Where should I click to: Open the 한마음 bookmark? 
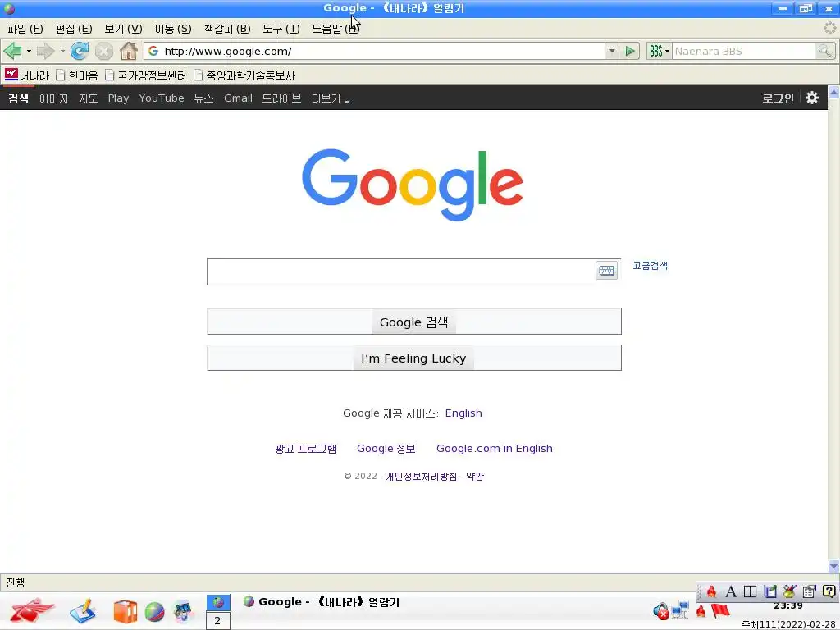(x=77, y=75)
